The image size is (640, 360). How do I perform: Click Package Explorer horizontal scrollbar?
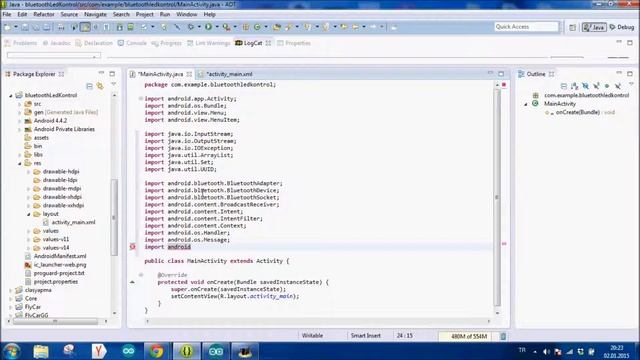tap(56, 321)
